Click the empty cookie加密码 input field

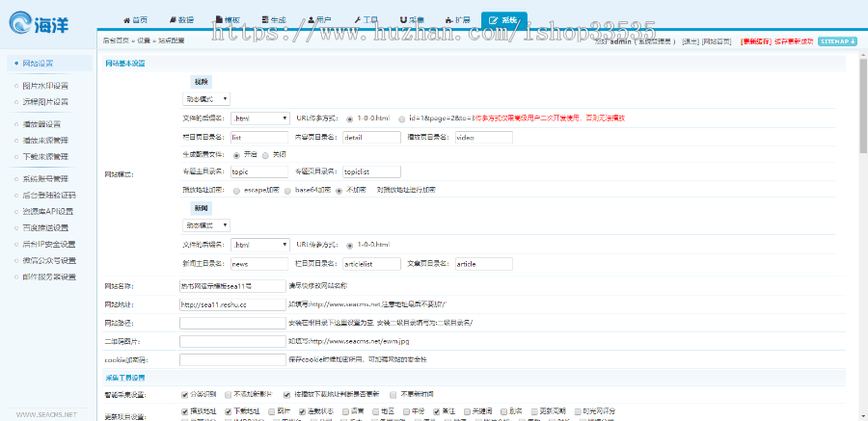coord(232,359)
